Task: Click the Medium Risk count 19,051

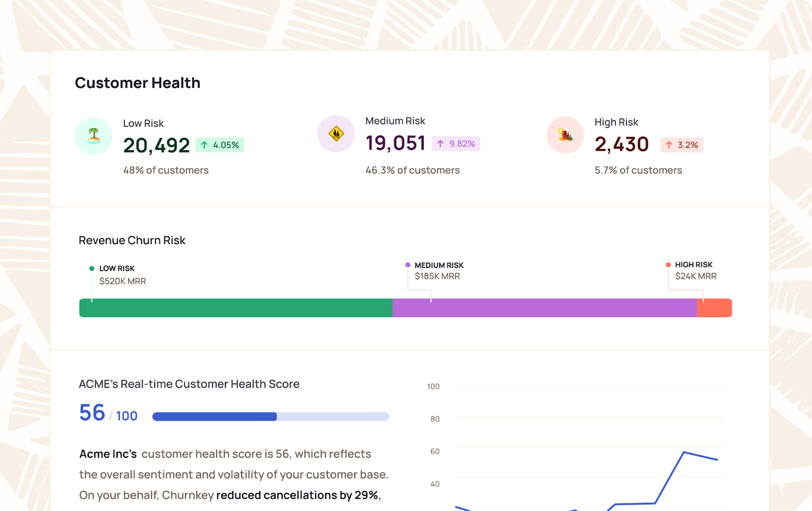Action: [x=395, y=144]
